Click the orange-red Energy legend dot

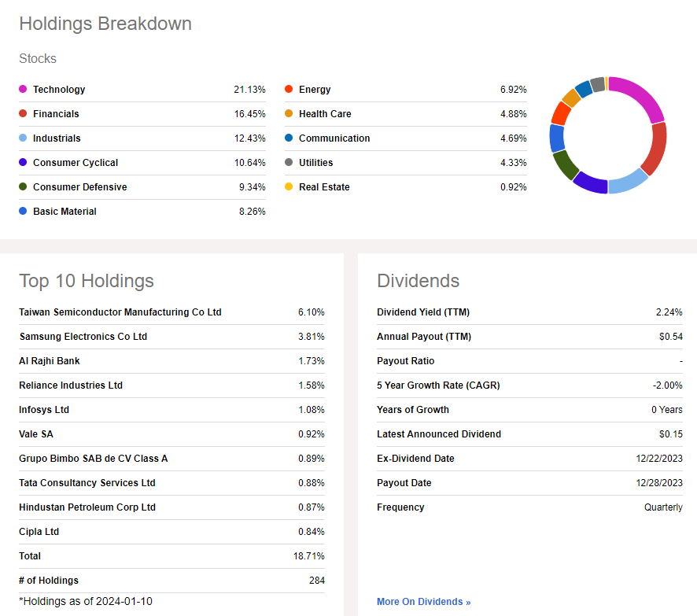(x=289, y=90)
